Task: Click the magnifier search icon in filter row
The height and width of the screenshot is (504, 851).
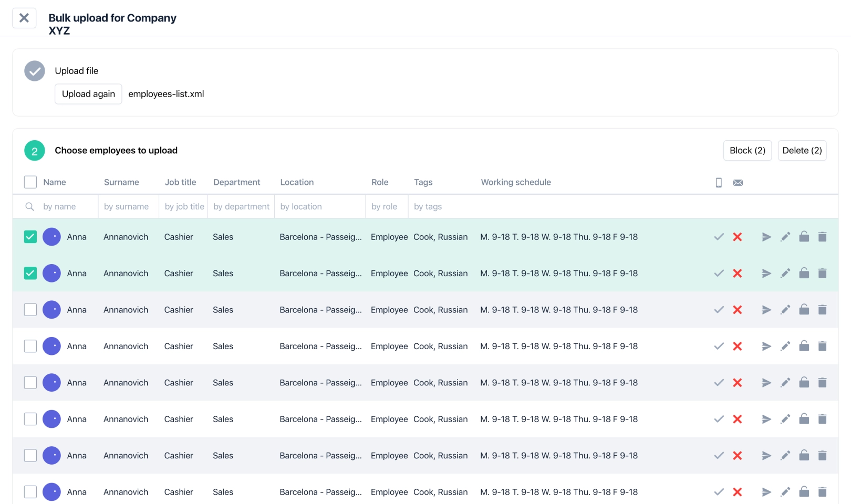Action: [x=30, y=207]
